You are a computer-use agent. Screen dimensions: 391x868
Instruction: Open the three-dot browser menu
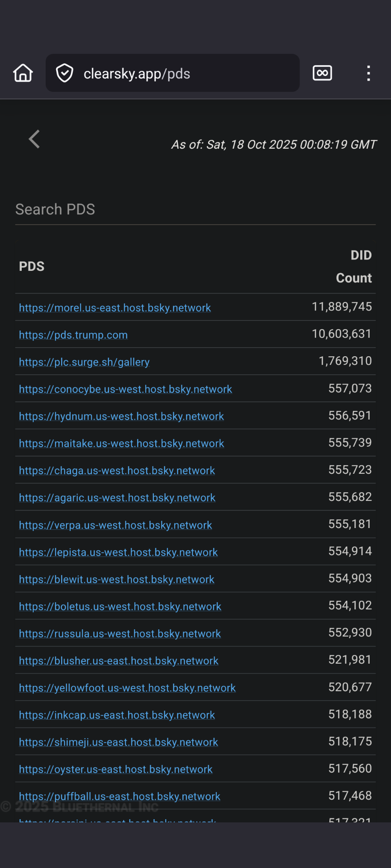[368, 73]
